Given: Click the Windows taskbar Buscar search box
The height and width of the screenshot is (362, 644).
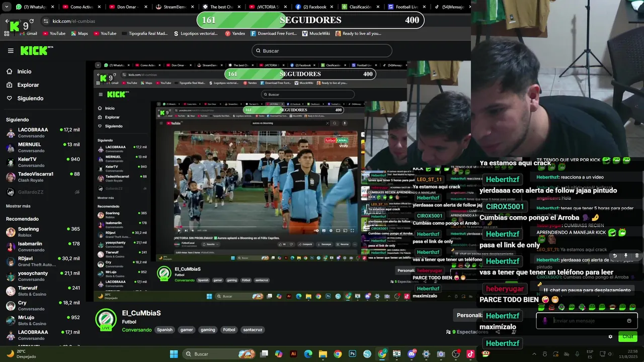Looking at the screenshot, I should pyautogui.click(x=218, y=354).
